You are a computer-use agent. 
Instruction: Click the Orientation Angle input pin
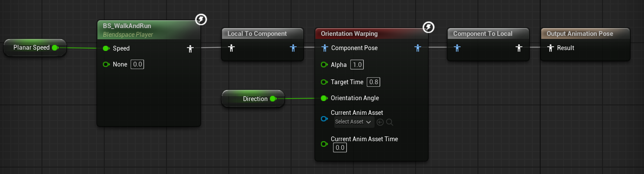tap(324, 98)
